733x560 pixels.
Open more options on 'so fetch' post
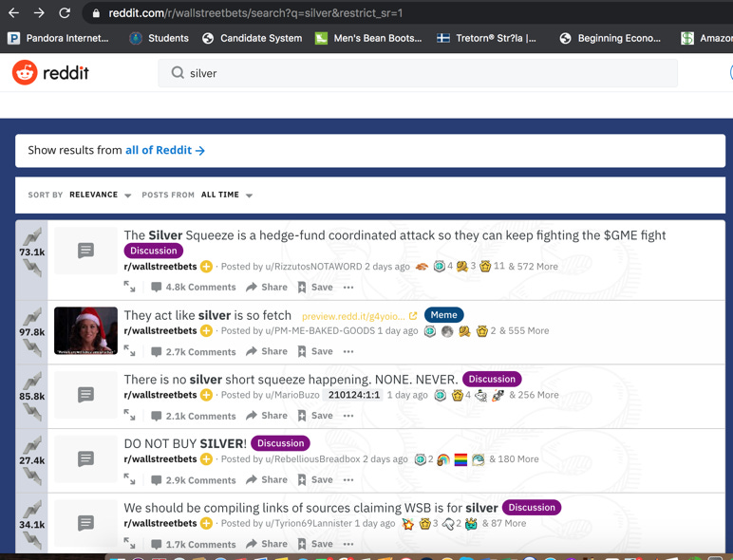point(348,351)
